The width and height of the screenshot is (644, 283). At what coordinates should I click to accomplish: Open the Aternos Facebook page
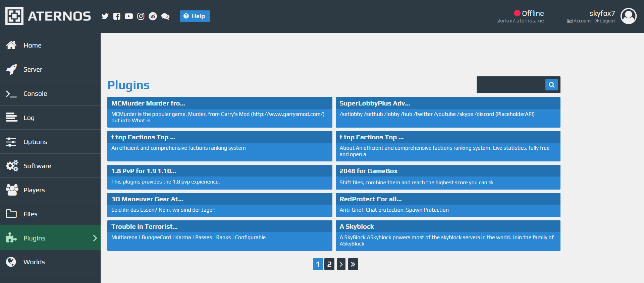(x=117, y=16)
